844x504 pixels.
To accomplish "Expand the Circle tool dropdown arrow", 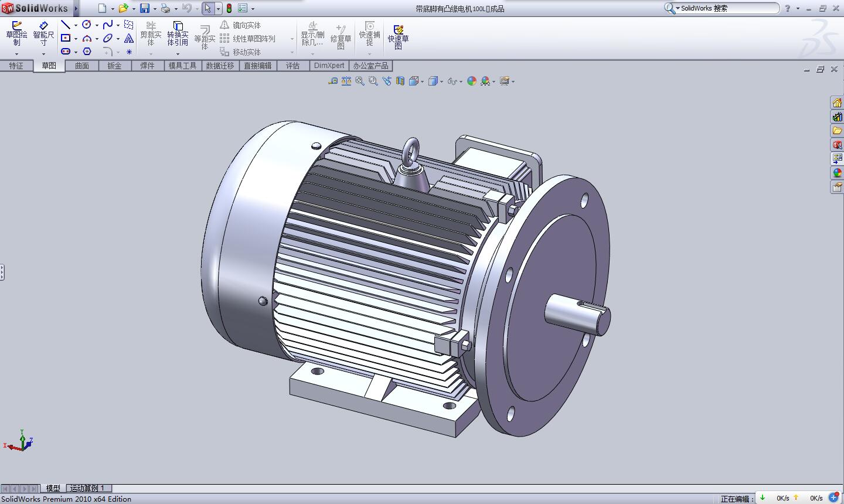I will (97, 25).
